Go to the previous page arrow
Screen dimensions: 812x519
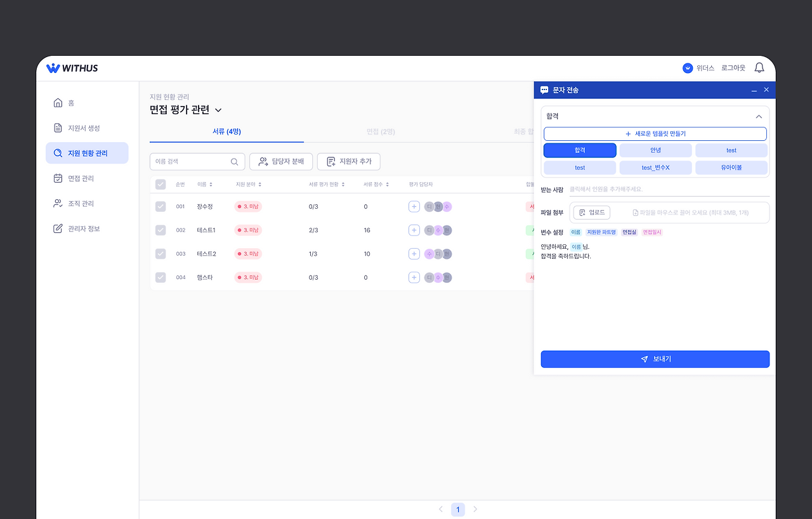[441, 509]
